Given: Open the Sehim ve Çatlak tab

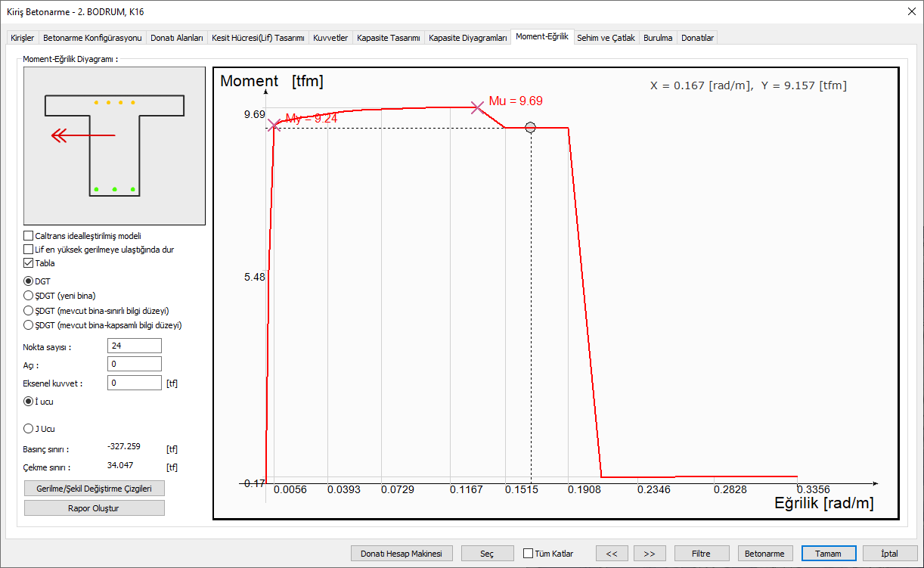Looking at the screenshot, I should 606,38.
